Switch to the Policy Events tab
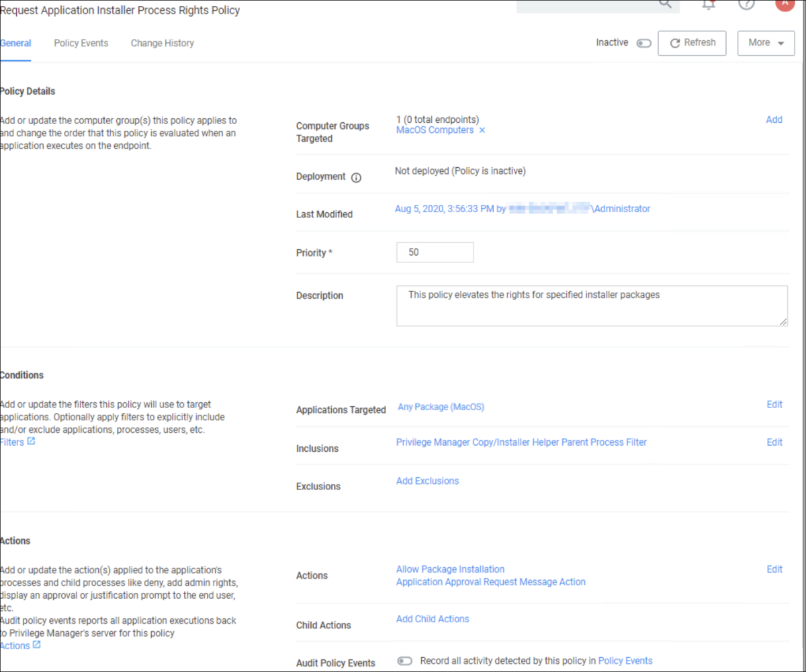Image resolution: width=806 pixels, height=672 pixels. point(81,43)
